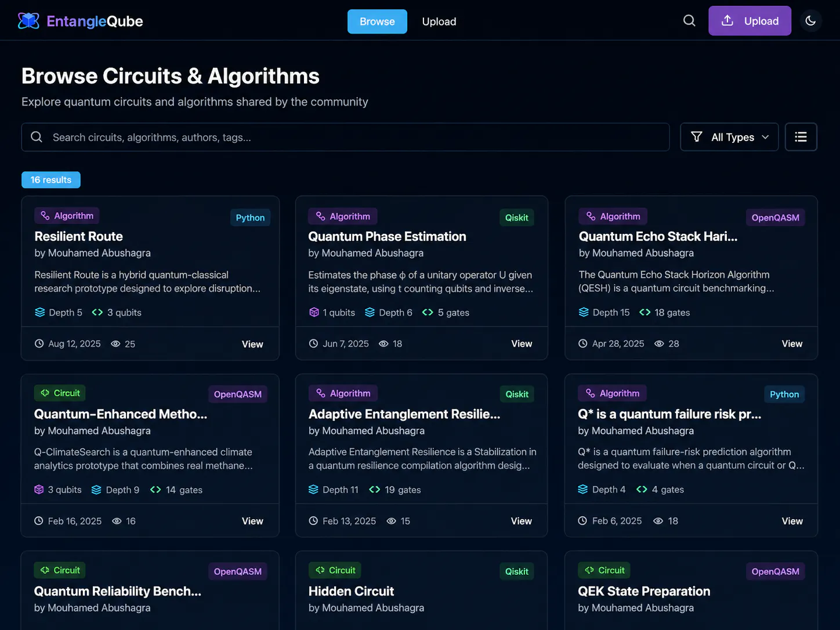
Task: Click the OpenQASM badge on QEK State Preparation
Action: point(775,571)
